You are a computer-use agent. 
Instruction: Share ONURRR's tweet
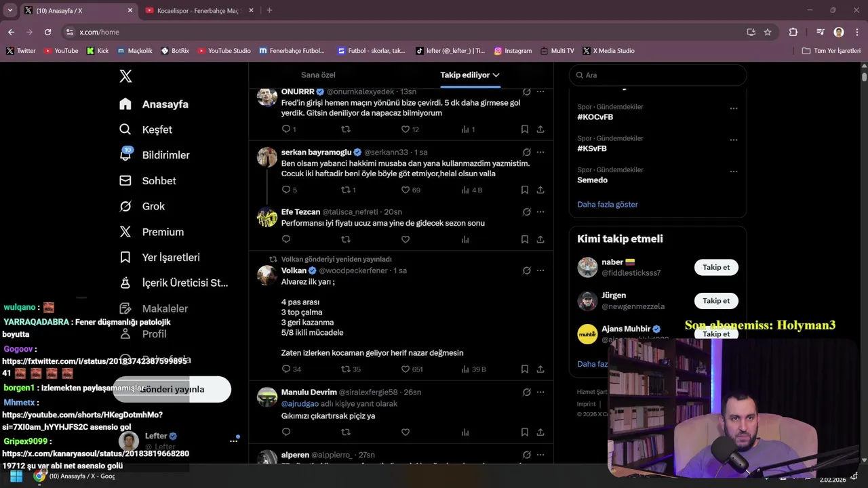(x=540, y=129)
